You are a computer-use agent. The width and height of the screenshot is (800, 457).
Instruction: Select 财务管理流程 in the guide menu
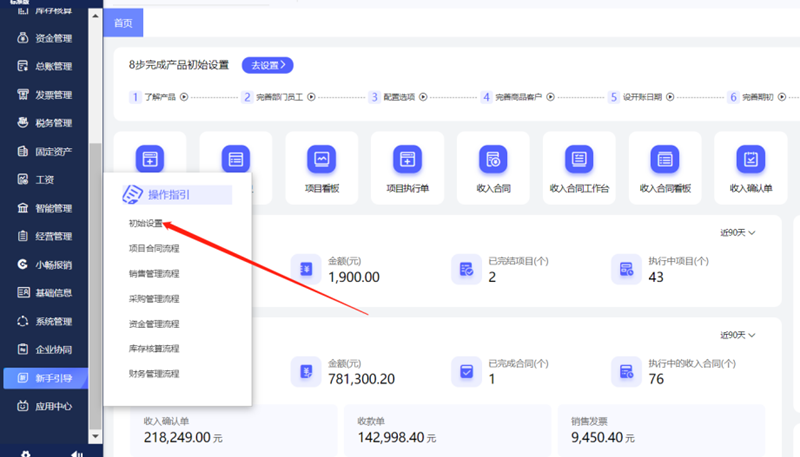coord(154,374)
